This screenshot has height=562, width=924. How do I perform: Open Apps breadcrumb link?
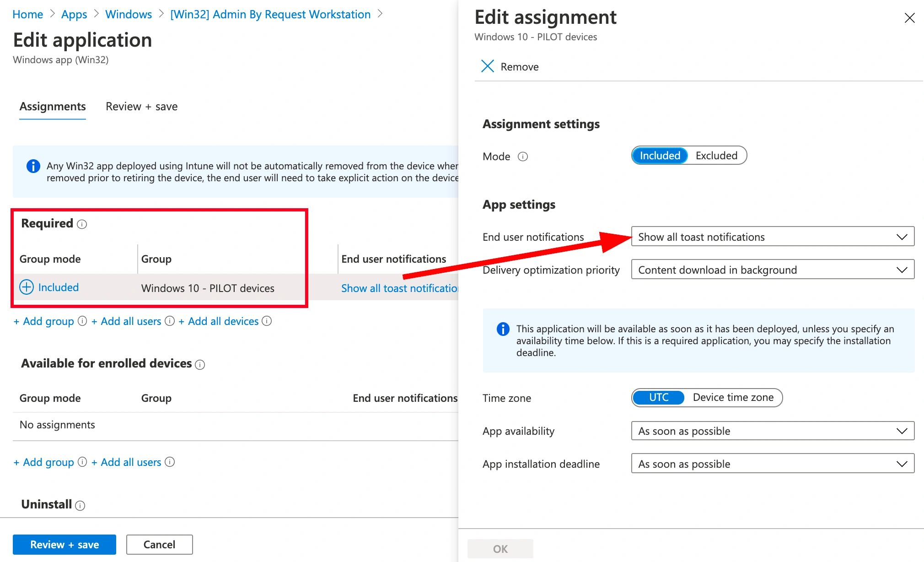(x=74, y=14)
